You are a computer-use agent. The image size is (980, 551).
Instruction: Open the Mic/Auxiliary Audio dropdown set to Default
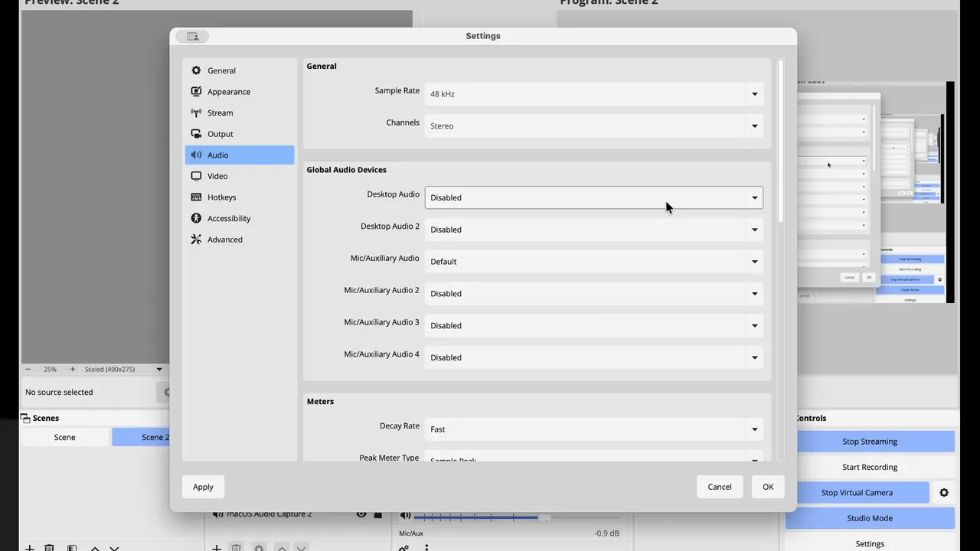(594, 262)
